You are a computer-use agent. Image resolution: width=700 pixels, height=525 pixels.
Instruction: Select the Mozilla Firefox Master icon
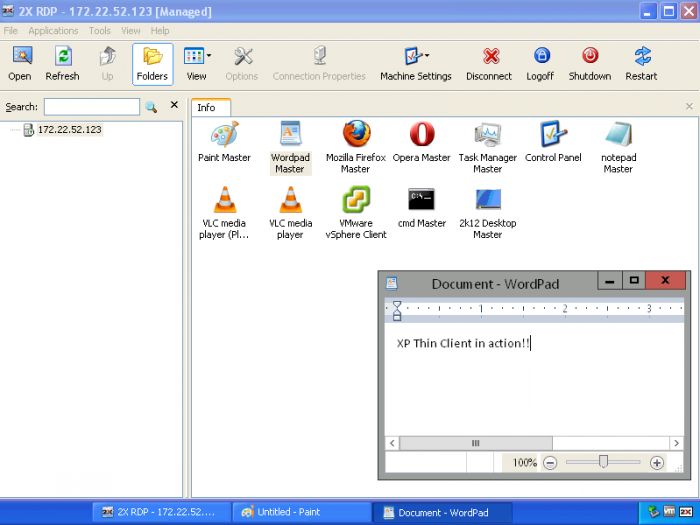click(x=356, y=147)
